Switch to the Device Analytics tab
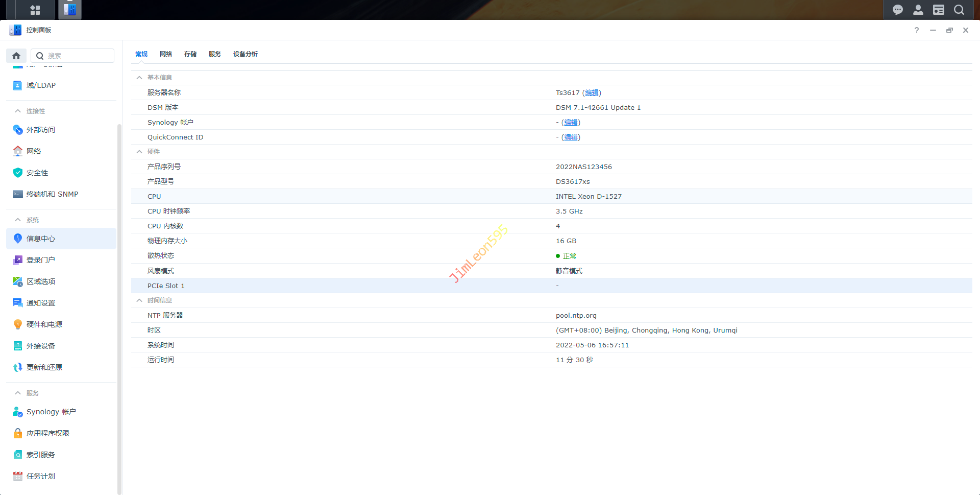 tap(245, 54)
